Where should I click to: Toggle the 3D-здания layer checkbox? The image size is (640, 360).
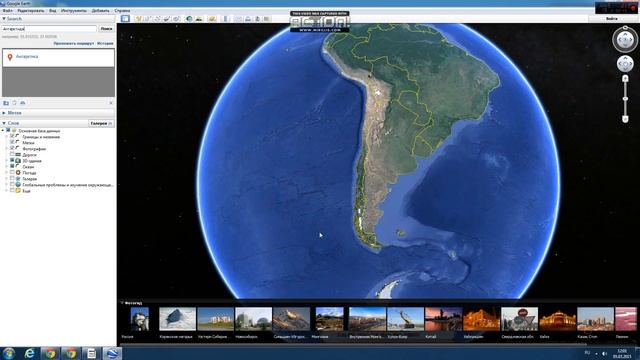pos(12,161)
